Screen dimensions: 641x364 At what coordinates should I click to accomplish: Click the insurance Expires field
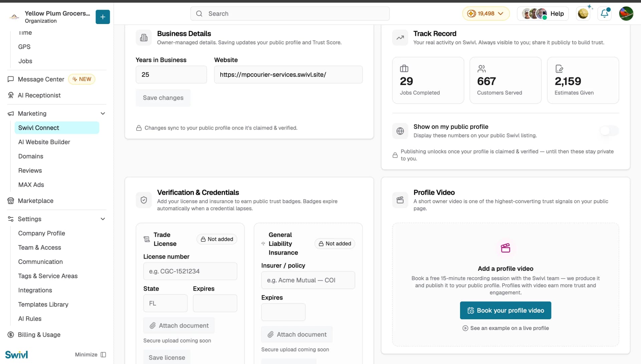point(283,312)
